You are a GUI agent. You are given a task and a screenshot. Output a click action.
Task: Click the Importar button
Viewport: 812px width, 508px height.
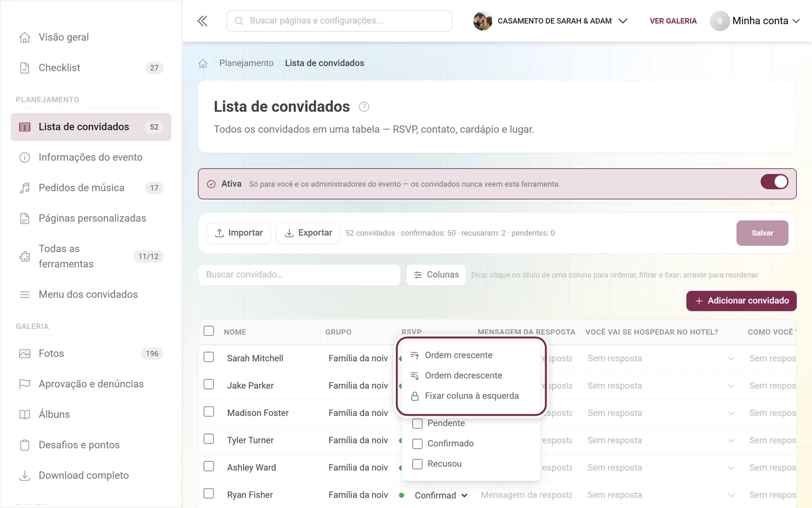pos(239,233)
